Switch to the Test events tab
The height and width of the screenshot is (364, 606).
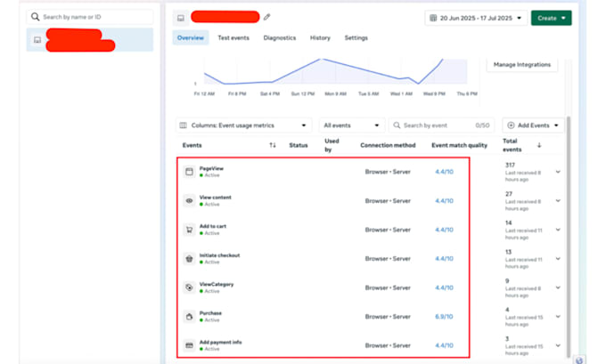click(x=233, y=38)
